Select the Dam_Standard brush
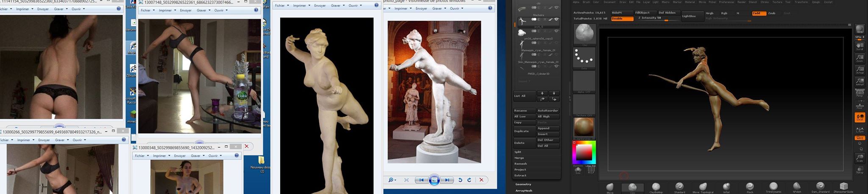Screen dimensions: 868x194 [x=820, y=188]
